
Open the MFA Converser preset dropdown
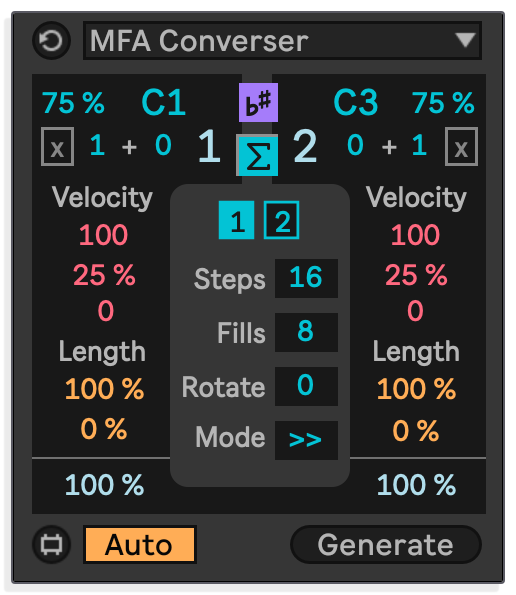pyautogui.click(x=282, y=41)
